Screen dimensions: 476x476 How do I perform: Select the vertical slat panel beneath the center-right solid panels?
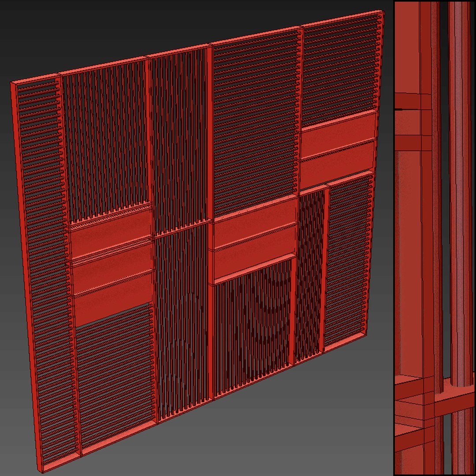coord(252,328)
